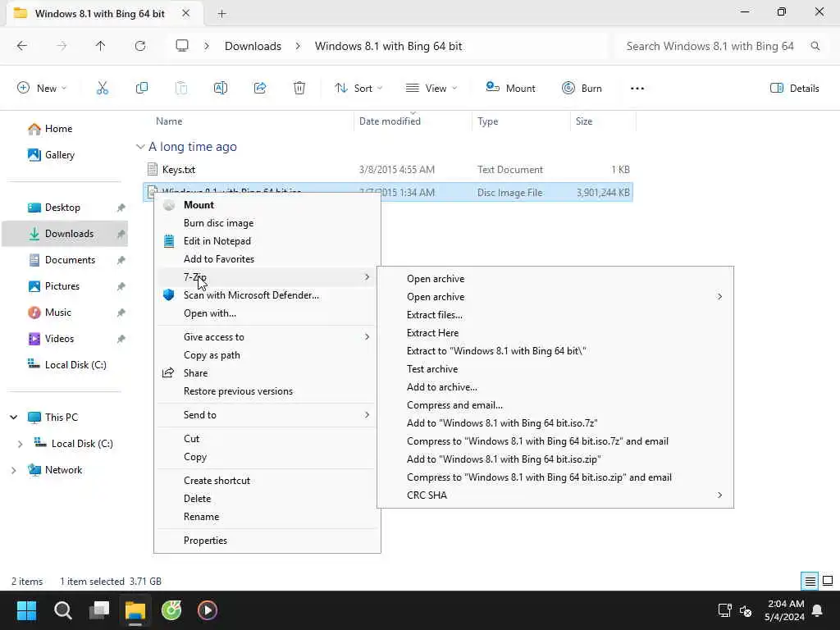Select Scan with Microsoft Defender...

point(267,295)
